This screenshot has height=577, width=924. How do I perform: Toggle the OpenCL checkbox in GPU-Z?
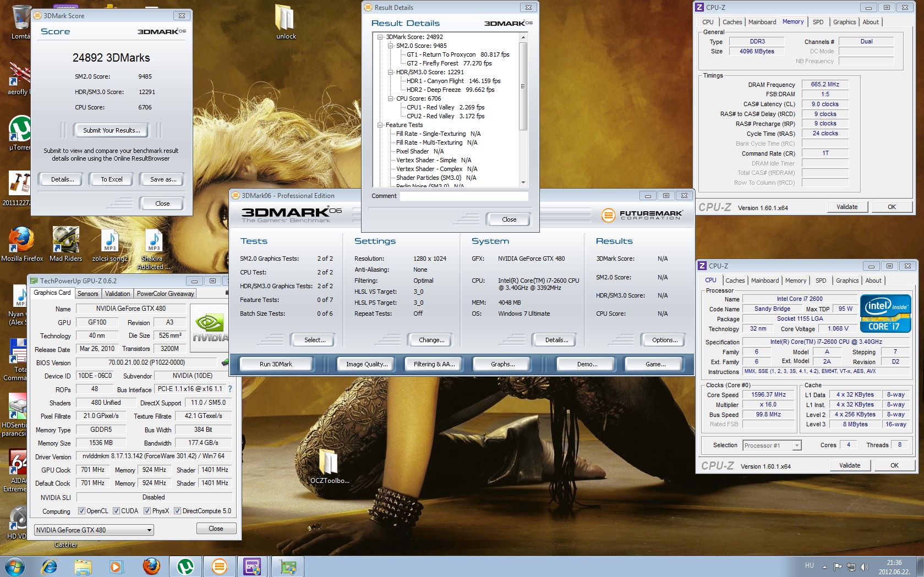coord(81,511)
